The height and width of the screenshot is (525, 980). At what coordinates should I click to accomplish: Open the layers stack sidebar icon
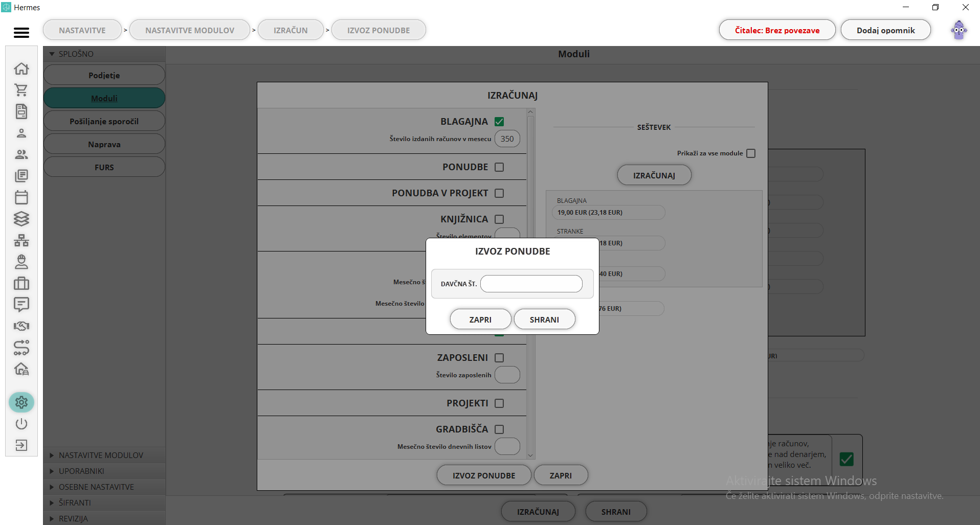(21, 219)
